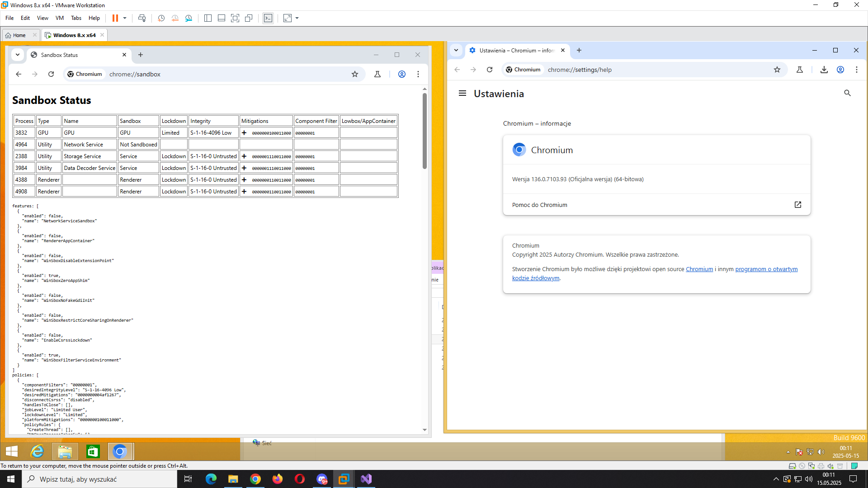Open the Chrome Labs flask icon in Settings window
This screenshot has height=488, width=868.
800,70
